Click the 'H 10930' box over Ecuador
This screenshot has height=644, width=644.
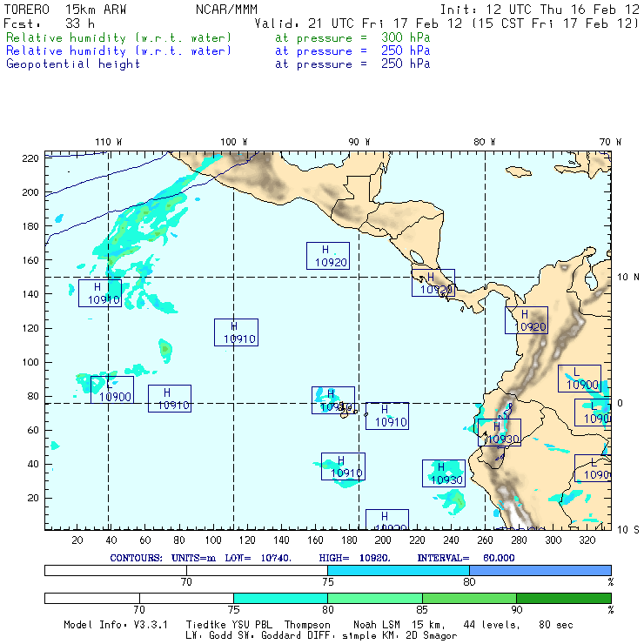pos(500,433)
